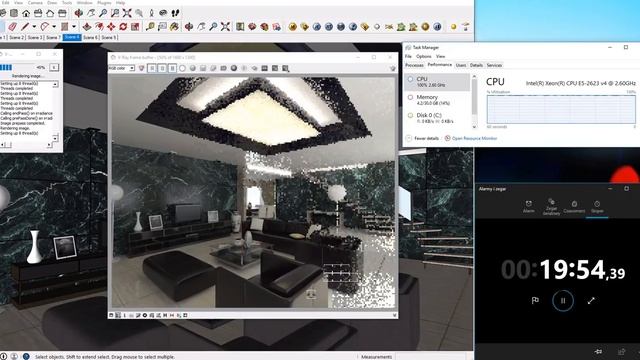Toggle monochromatic mode grey sphere button
Screen dimensions: 640x360
click(x=193, y=68)
